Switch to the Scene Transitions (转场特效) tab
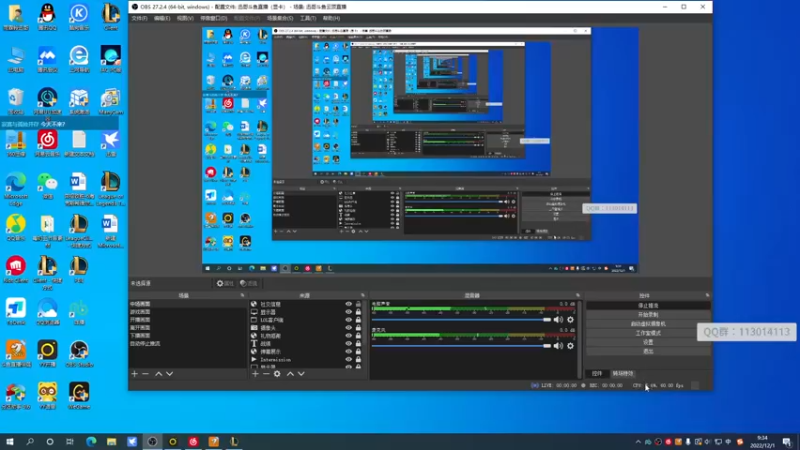The width and height of the screenshot is (800, 450). [622, 373]
